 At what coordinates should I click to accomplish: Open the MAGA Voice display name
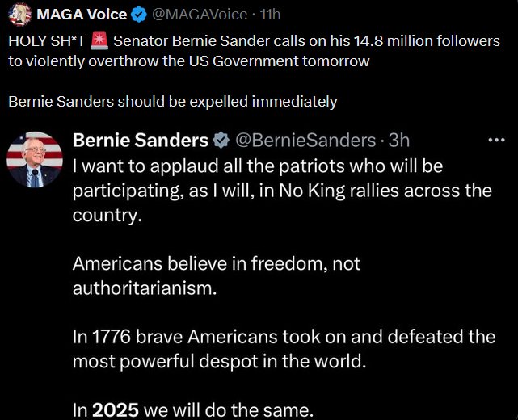pos(82,15)
